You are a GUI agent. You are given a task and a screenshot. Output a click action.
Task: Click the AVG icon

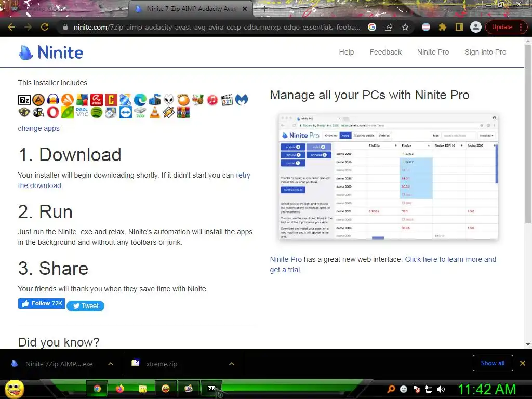(82, 100)
